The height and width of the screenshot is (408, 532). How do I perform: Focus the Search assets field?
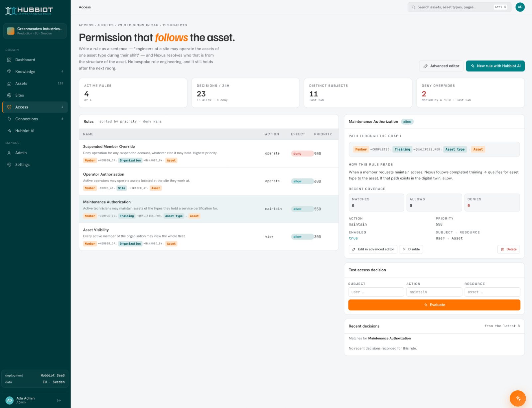459,7
